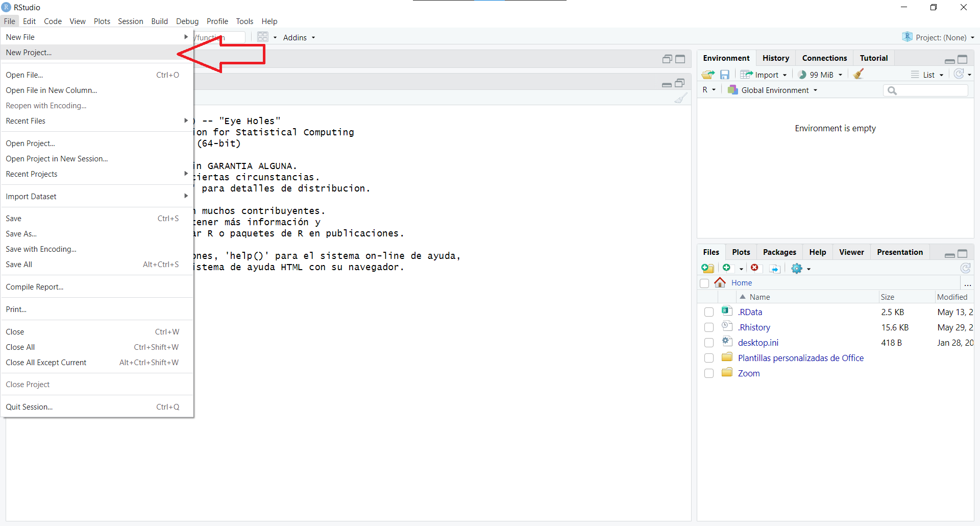Screen dimensions: 980x526
Task: Open the .Rhistory file link
Action: click(754, 327)
